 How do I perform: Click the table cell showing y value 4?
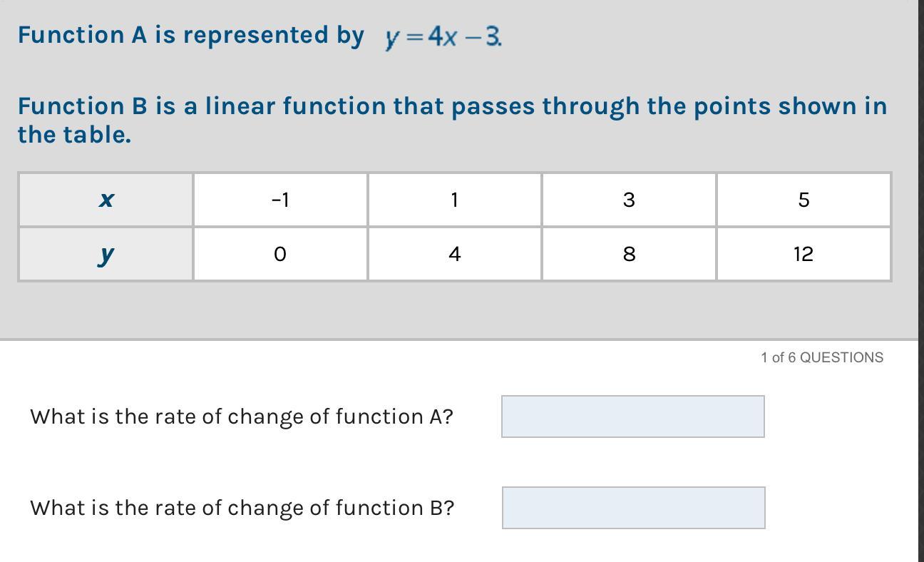coord(454,254)
